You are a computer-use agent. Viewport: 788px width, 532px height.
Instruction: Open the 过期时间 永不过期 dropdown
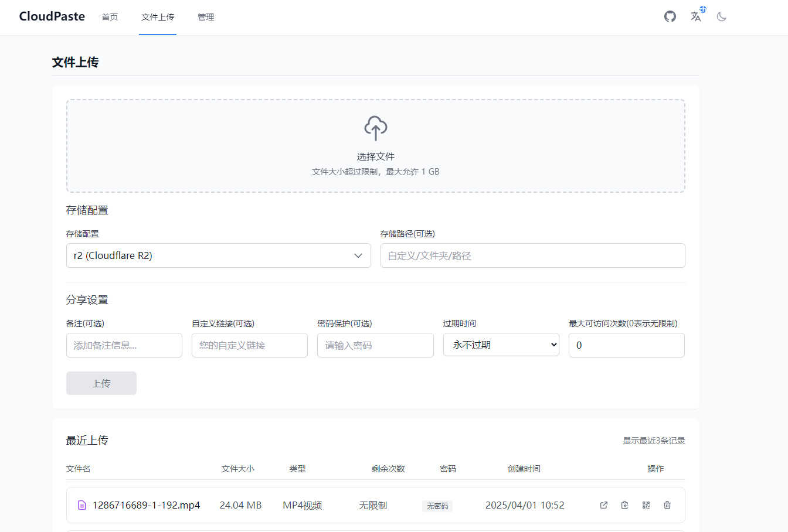coord(501,345)
